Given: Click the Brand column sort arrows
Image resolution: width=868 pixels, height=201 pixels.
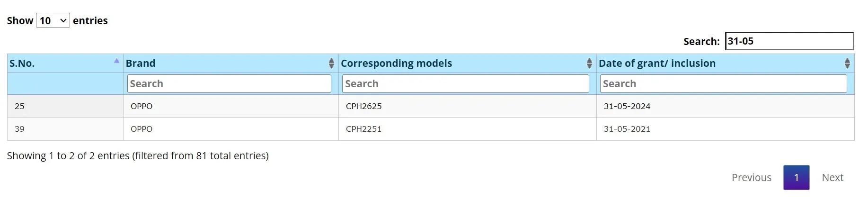Looking at the screenshot, I should pyautogui.click(x=331, y=63).
